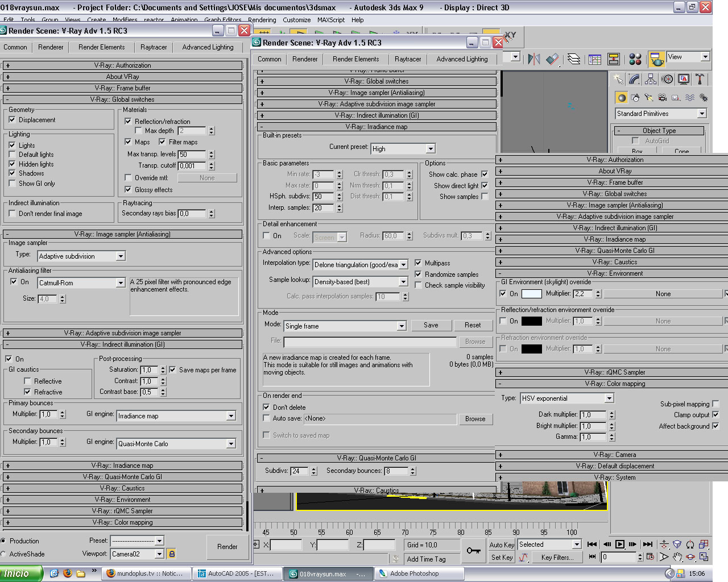Click the Reset irradiance map button
This screenshot has width=728, height=582.
click(x=473, y=325)
